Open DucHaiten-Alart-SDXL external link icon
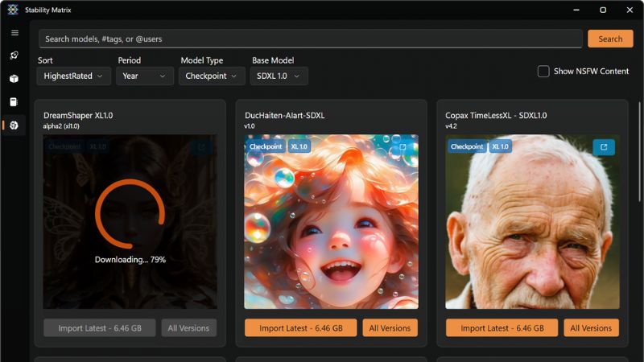This screenshot has height=362, width=644. pyautogui.click(x=402, y=147)
